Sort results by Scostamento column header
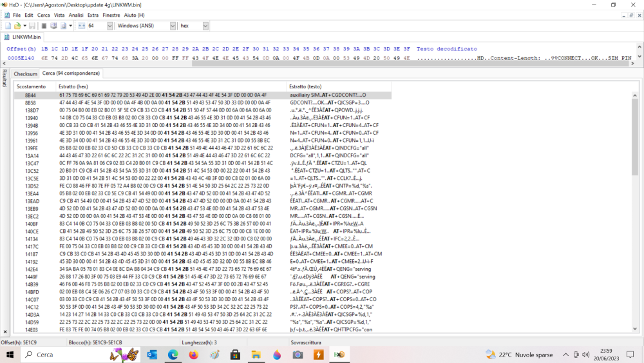The width and height of the screenshot is (644, 363). (x=32, y=86)
